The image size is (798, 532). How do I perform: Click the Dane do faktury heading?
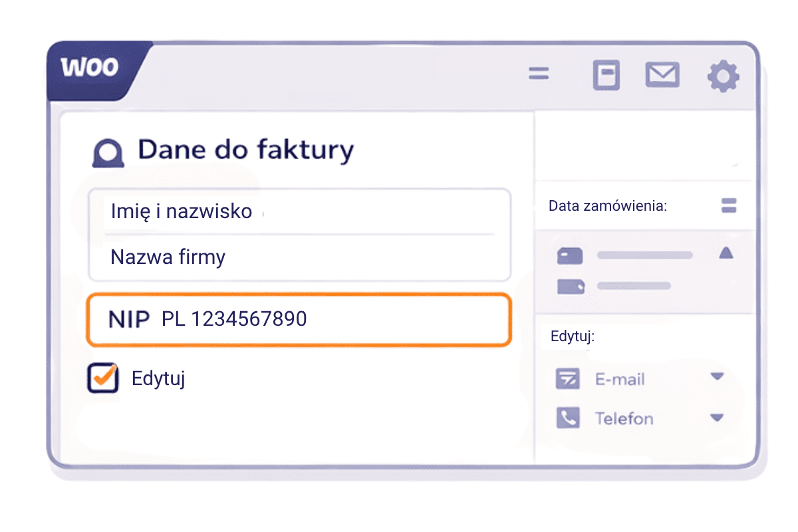245,150
